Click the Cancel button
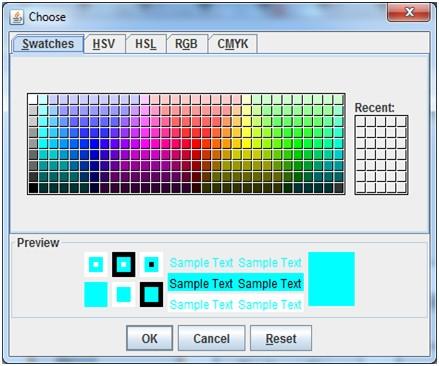 tap(211, 338)
